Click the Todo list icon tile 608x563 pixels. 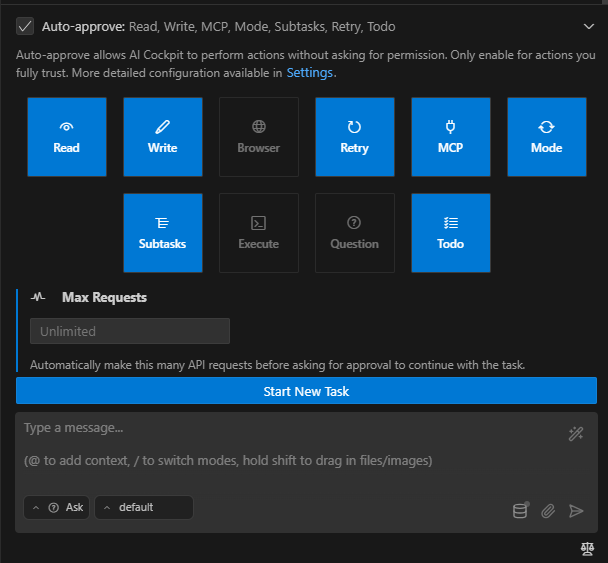451,233
